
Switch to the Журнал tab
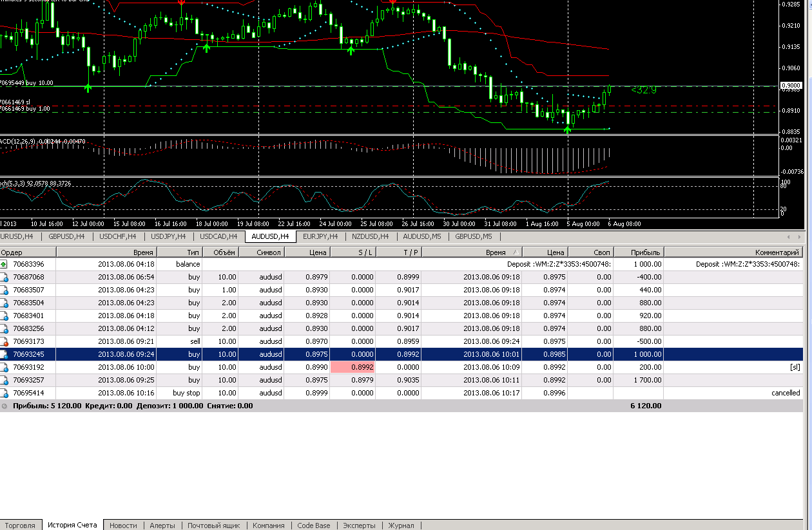(401, 525)
